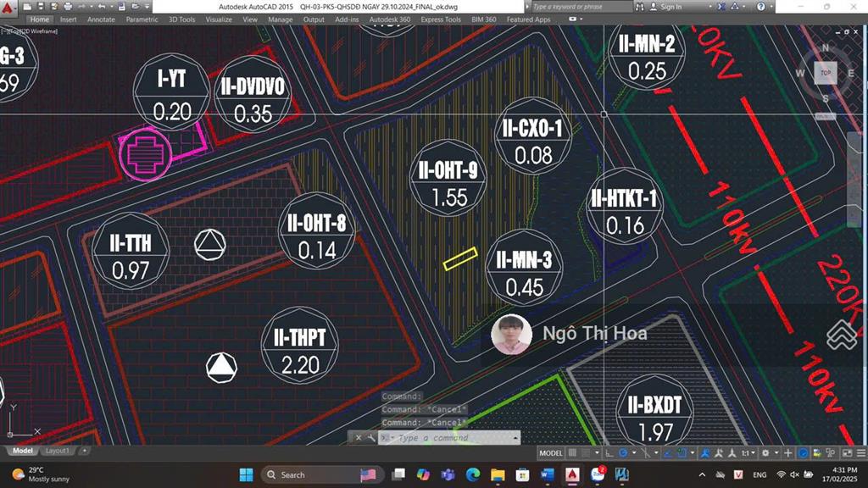Open the workspace switching gear icon

765,453
